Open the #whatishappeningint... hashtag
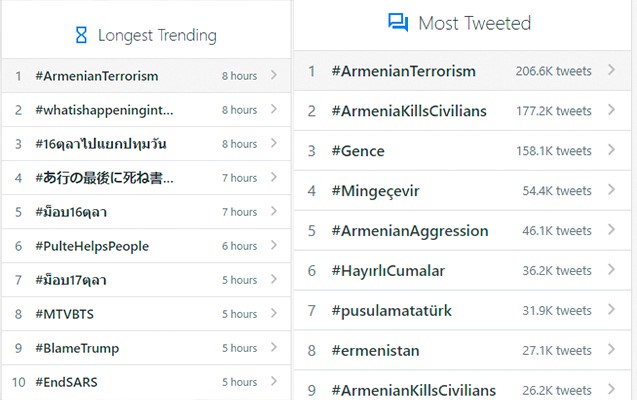 click(x=104, y=110)
